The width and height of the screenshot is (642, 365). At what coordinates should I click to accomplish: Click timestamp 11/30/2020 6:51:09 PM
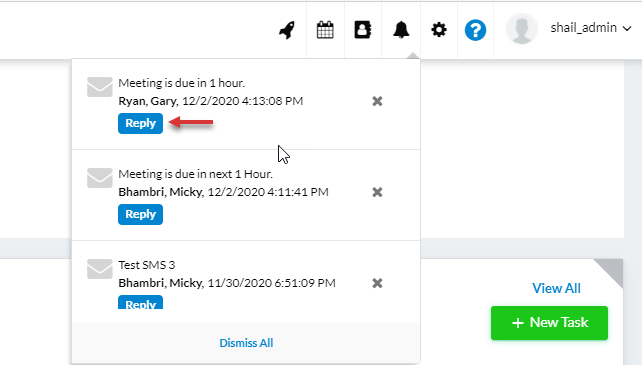271,283
